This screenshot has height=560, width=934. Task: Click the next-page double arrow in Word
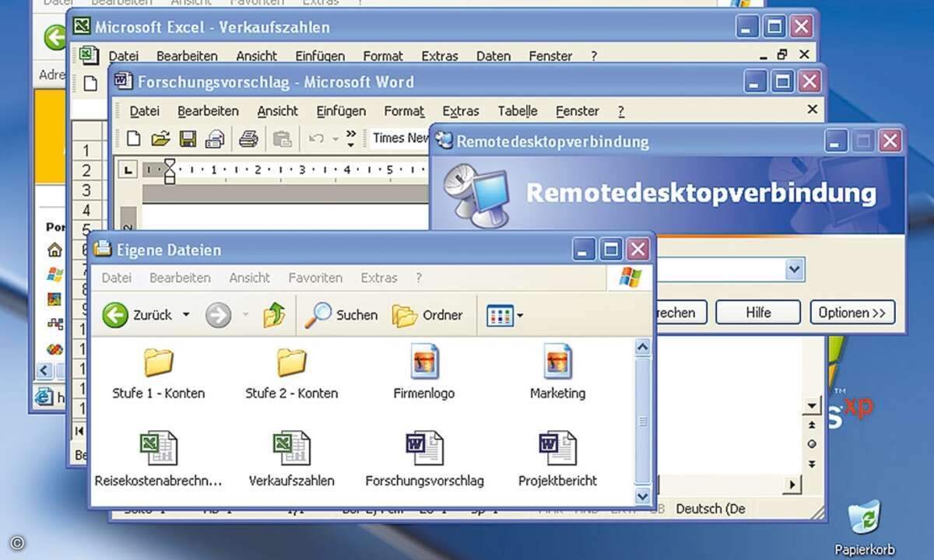pyautogui.click(x=813, y=464)
